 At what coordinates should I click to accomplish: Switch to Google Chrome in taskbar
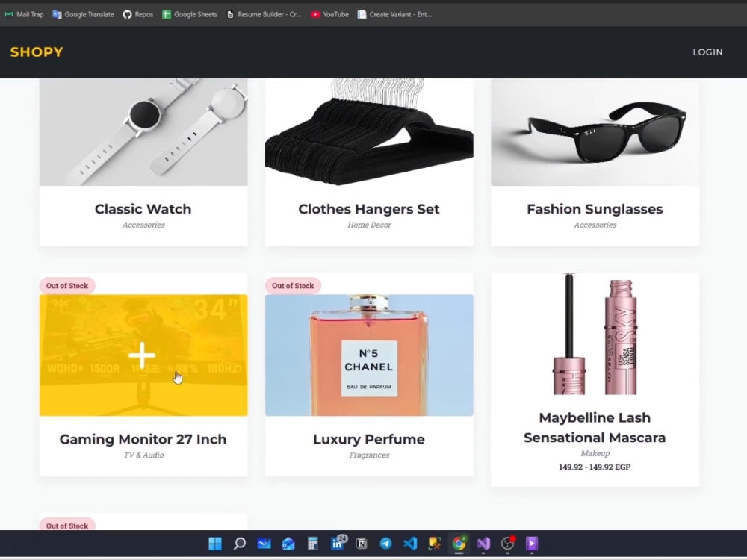459,544
